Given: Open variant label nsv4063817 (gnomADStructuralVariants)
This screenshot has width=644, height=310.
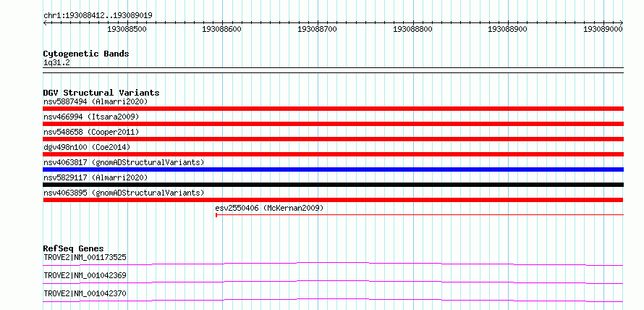Looking at the screenshot, I should (x=124, y=162).
